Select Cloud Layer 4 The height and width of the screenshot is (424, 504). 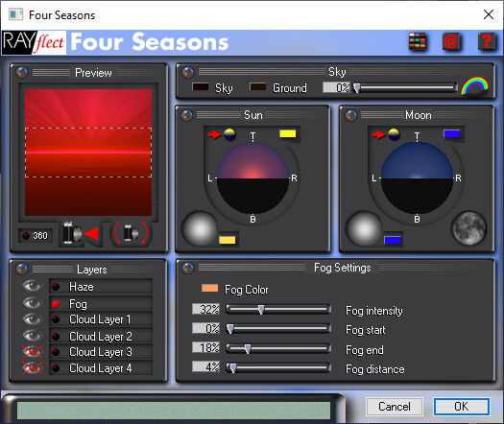(x=101, y=368)
